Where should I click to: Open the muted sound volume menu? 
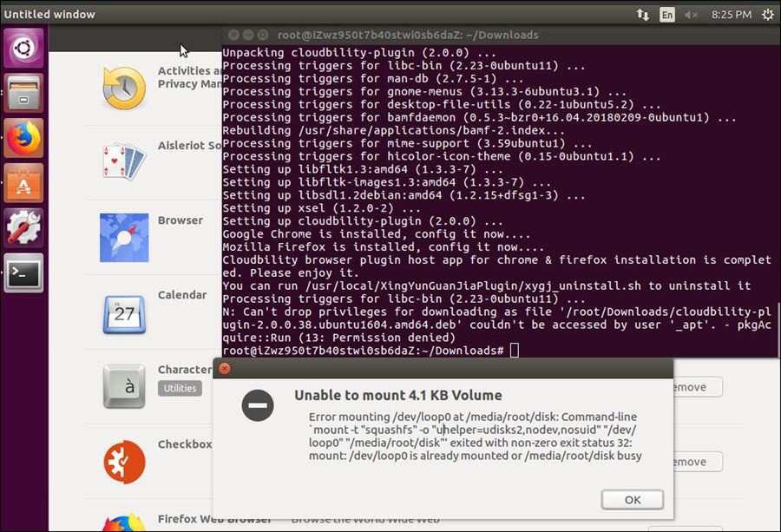coord(692,15)
